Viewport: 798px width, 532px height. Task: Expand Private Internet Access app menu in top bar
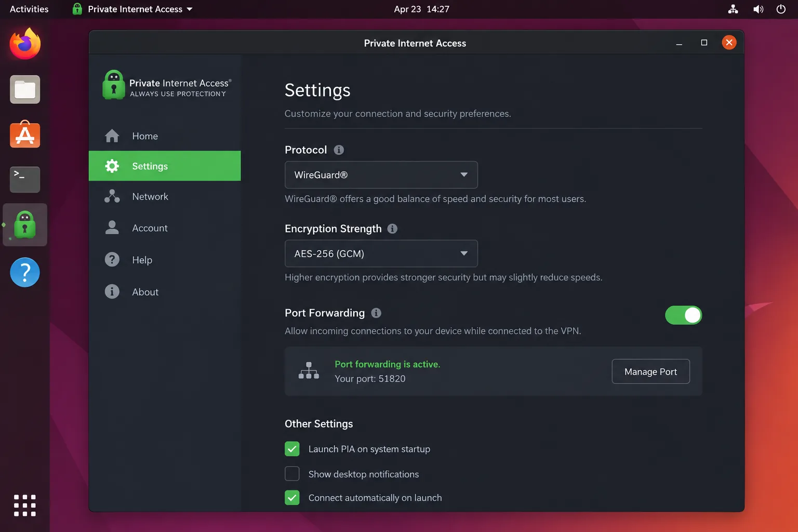click(132, 9)
